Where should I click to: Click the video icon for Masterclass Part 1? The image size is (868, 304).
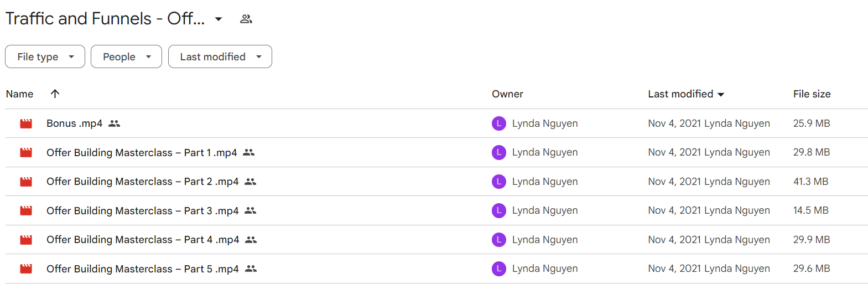click(26, 152)
